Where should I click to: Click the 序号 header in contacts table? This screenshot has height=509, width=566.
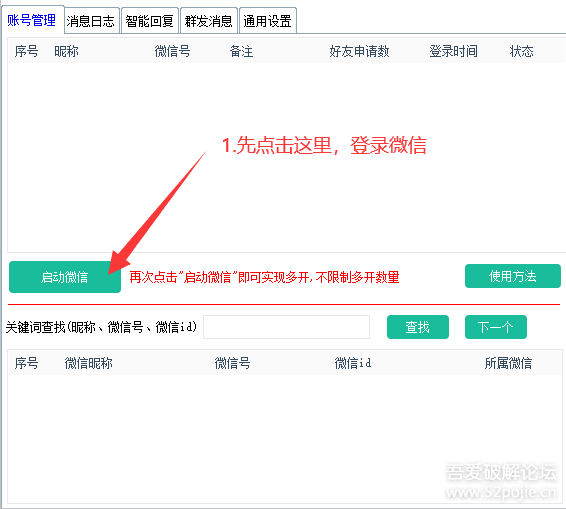click(26, 363)
